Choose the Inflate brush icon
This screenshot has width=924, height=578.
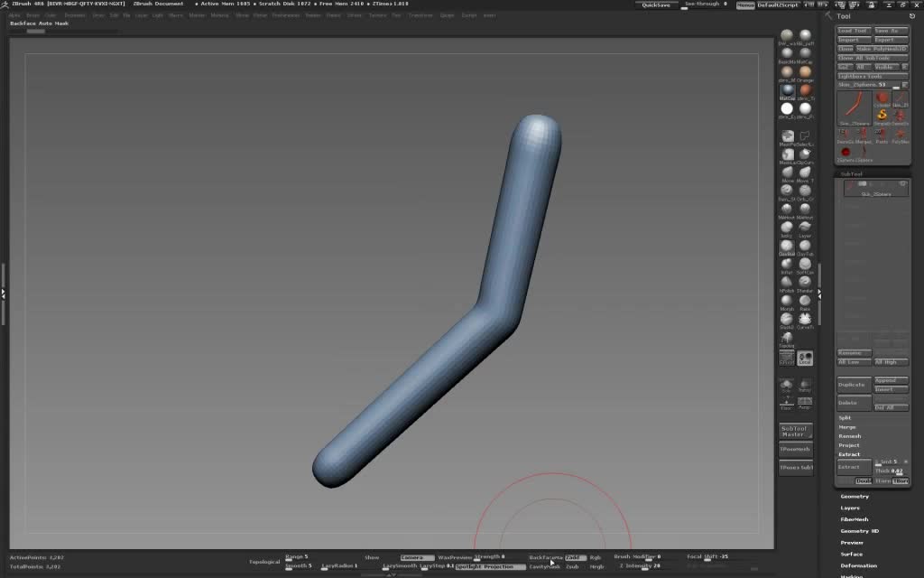click(x=787, y=264)
